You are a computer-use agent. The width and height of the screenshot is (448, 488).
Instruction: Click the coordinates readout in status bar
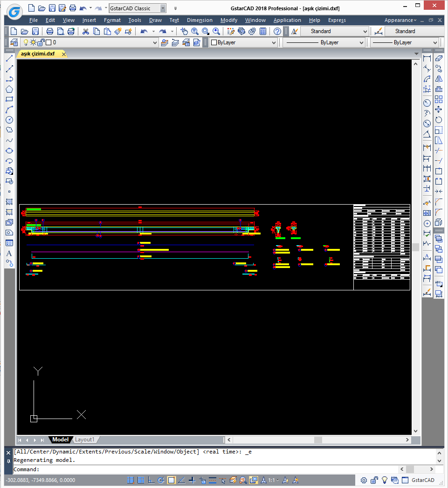41,480
